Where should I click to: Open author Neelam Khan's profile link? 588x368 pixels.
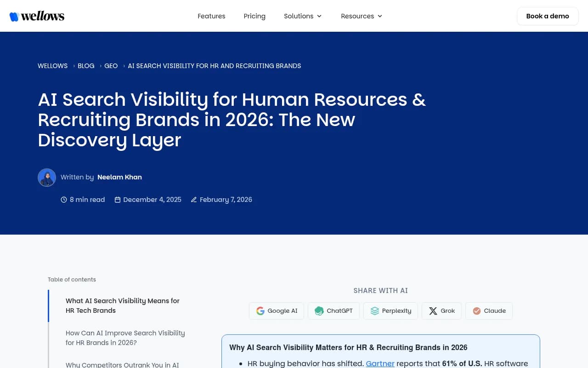click(x=119, y=177)
